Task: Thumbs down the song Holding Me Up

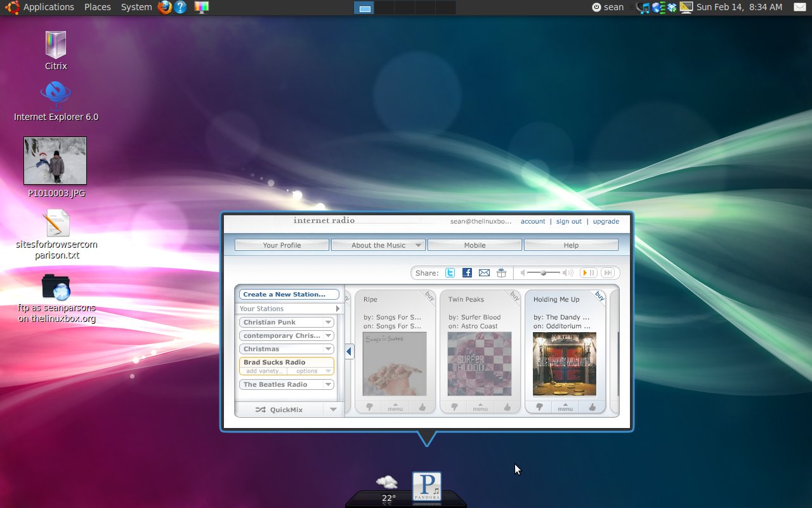Action: [x=539, y=407]
